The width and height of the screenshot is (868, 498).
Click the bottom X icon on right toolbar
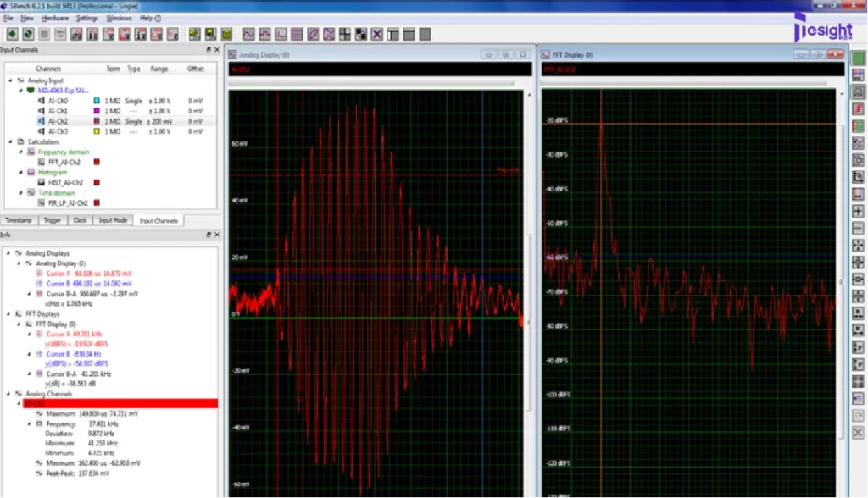(858, 433)
